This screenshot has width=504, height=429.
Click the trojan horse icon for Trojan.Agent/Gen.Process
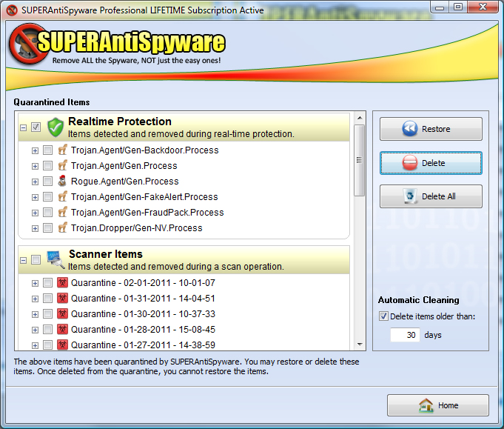(62, 165)
